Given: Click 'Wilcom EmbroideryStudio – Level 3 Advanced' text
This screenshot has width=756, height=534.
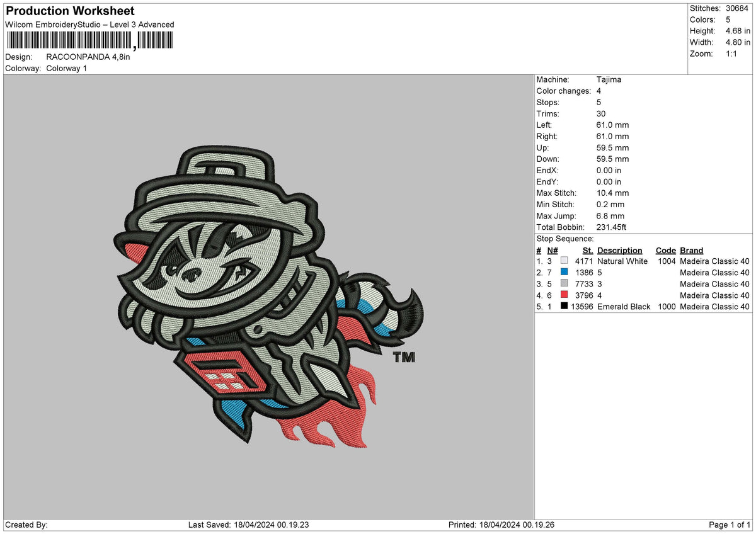Looking at the screenshot, I should (x=89, y=25).
